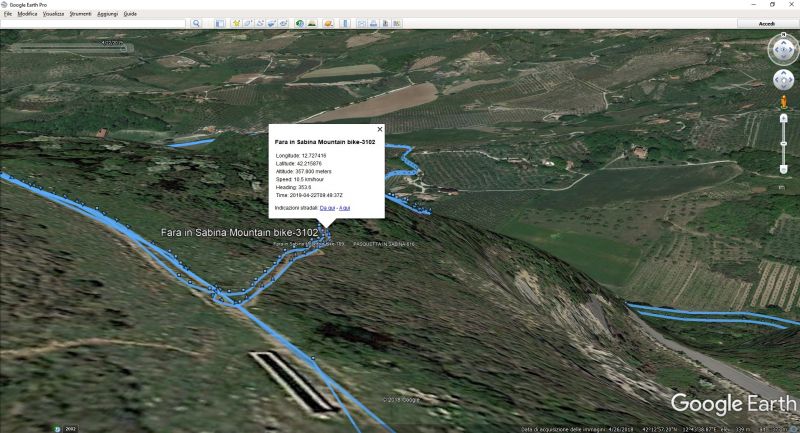800x433 pixels.
Task: Click the 'Da qui' directions link
Action: pyautogui.click(x=327, y=208)
